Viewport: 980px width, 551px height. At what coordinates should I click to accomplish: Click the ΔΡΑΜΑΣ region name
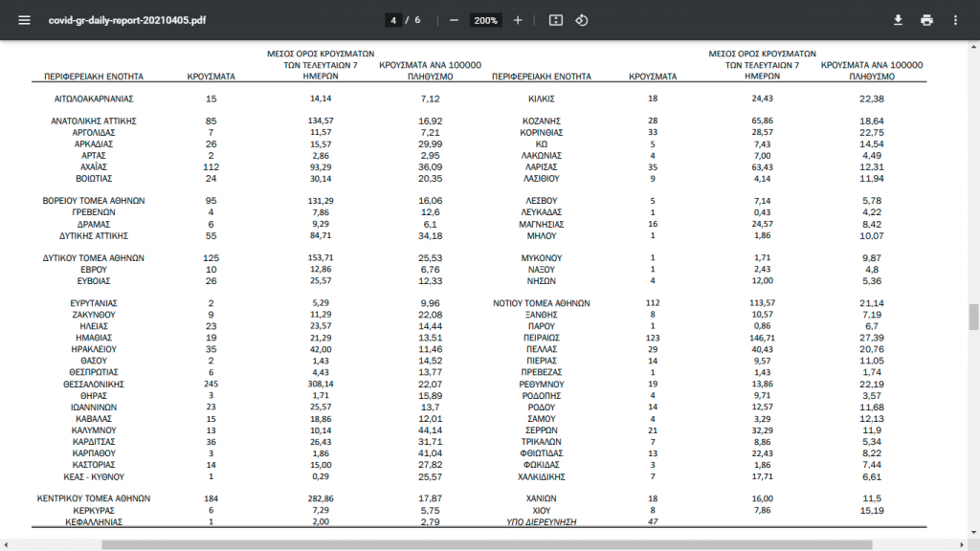pos(94,224)
